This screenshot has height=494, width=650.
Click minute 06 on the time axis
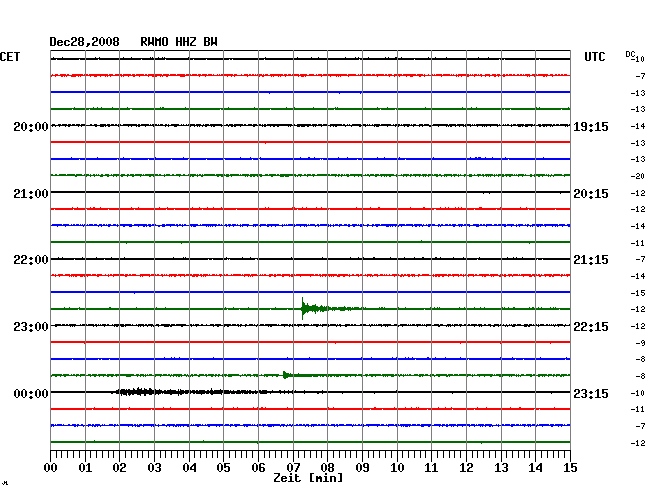pyautogui.click(x=258, y=467)
